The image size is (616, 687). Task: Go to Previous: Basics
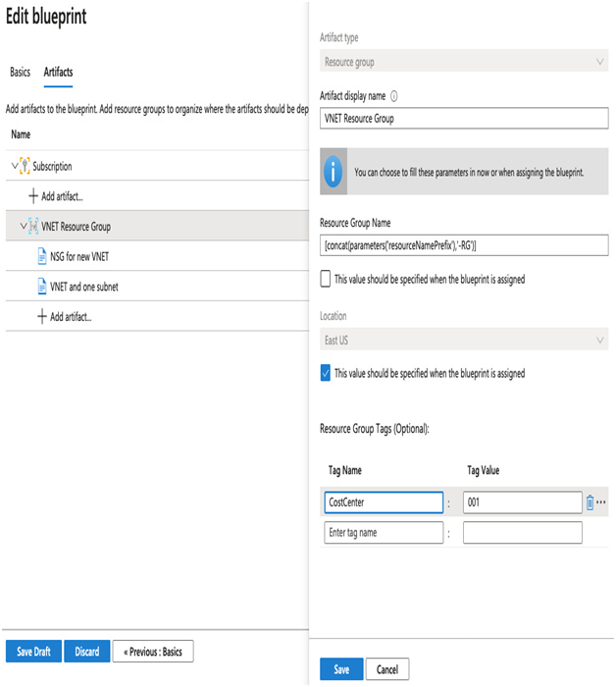(x=153, y=652)
